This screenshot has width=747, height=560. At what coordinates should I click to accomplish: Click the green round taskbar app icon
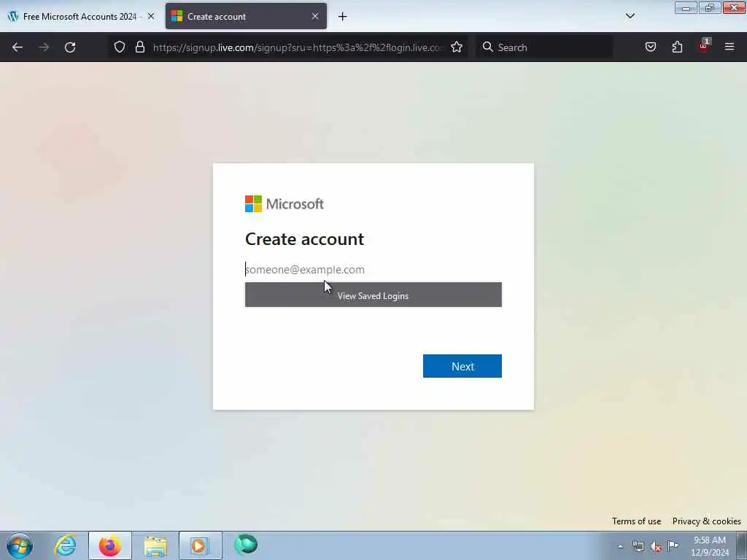[x=246, y=545]
